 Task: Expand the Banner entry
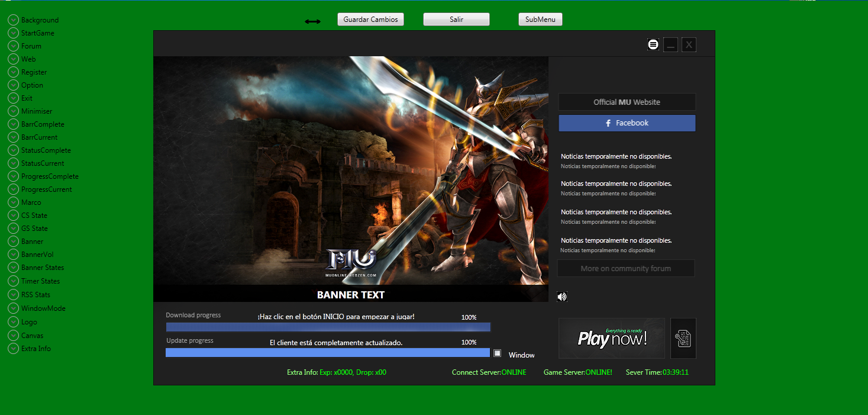[13, 241]
